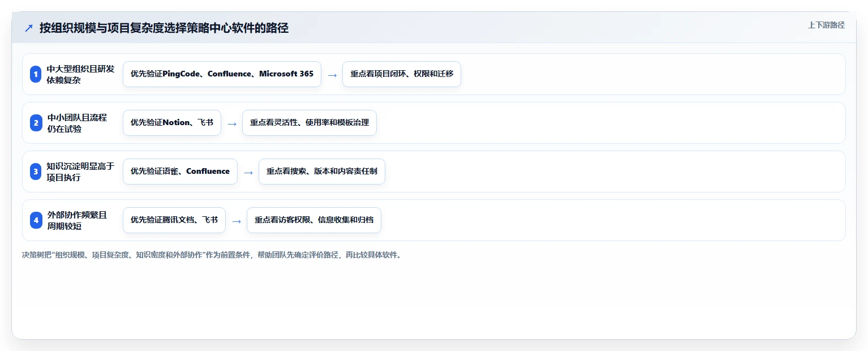Click the 外部协作频繁且周期较短 condition text

[76, 220]
